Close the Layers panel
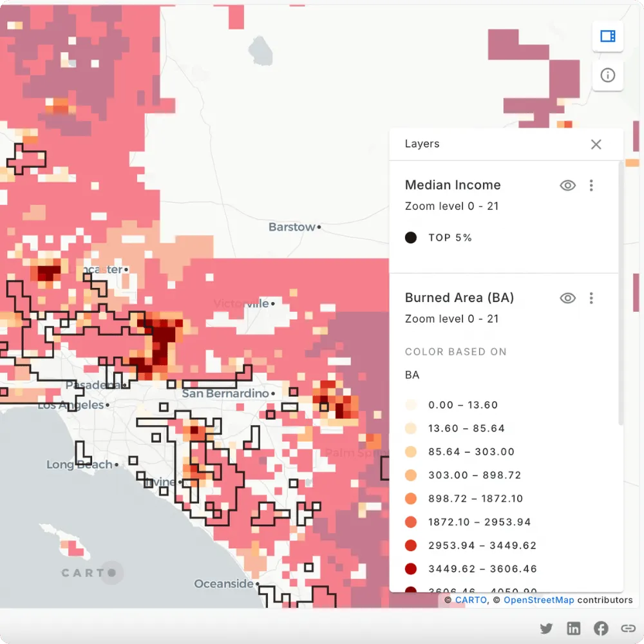The image size is (644, 644). (596, 144)
